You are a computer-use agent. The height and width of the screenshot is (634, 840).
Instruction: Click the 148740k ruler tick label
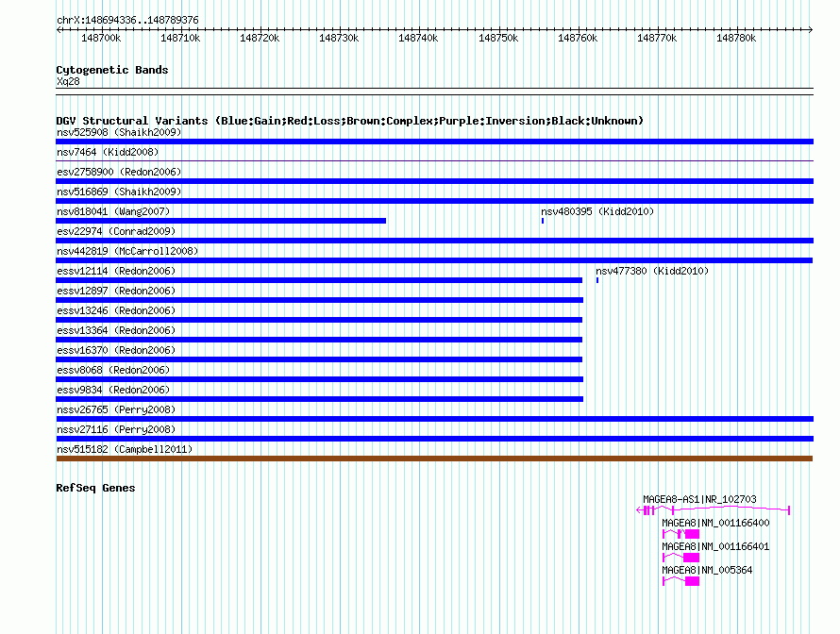(418, 38)
